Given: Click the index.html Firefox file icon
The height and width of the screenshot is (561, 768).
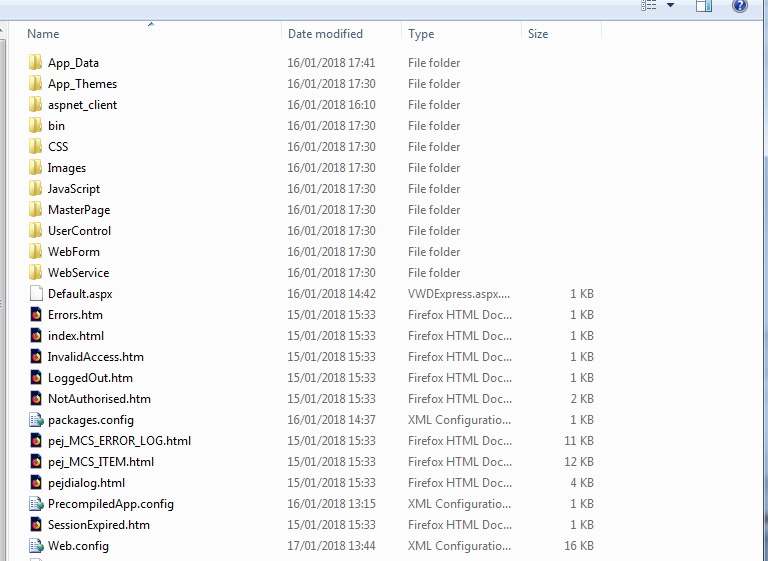Looking at the screenshot, I should (x=36, y=336).
